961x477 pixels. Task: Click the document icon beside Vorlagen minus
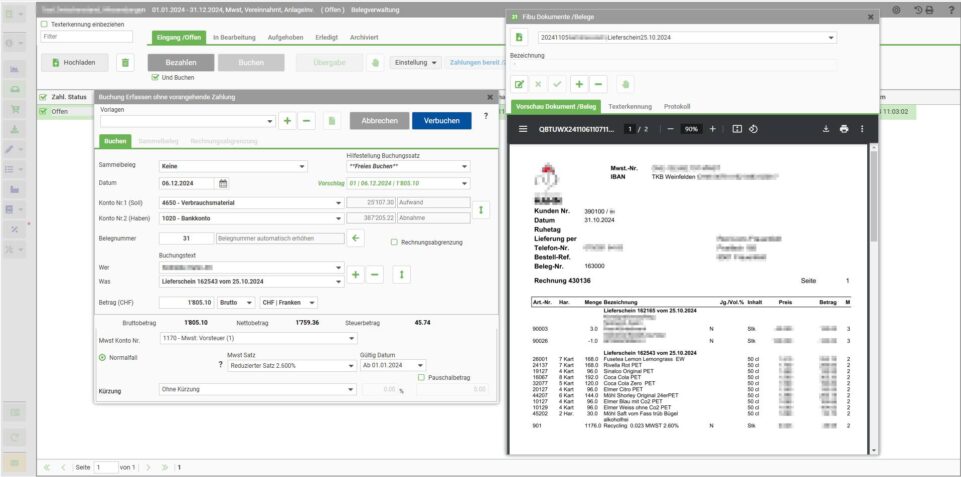pyautogui.click(x=332, y=121)
